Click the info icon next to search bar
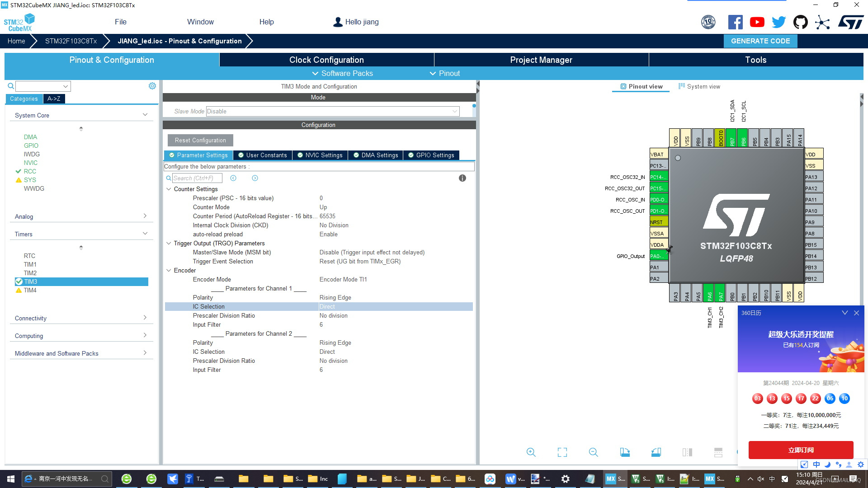868x488 pixels. pos(462,178)
